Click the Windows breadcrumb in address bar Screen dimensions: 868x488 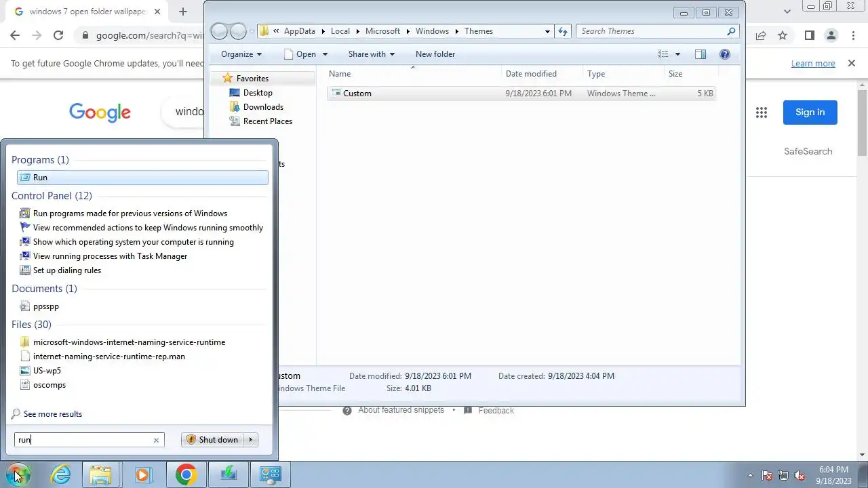tap(432, 31)
